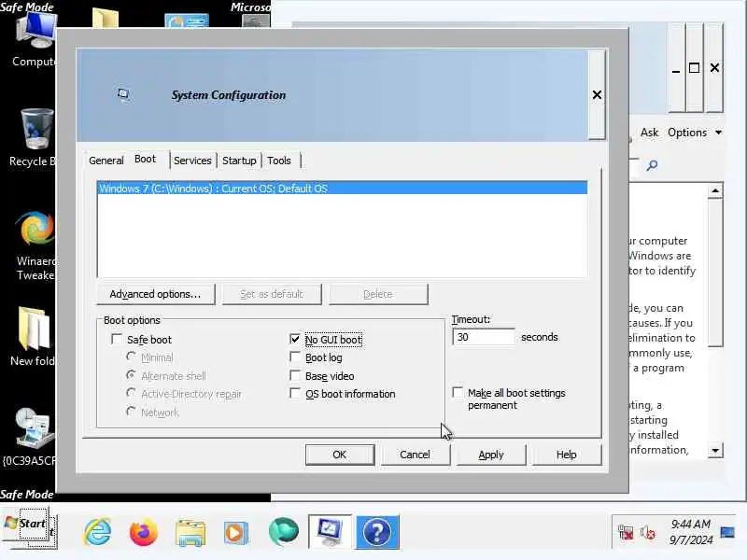Open the green globe taskbar application

click(284, 531)
